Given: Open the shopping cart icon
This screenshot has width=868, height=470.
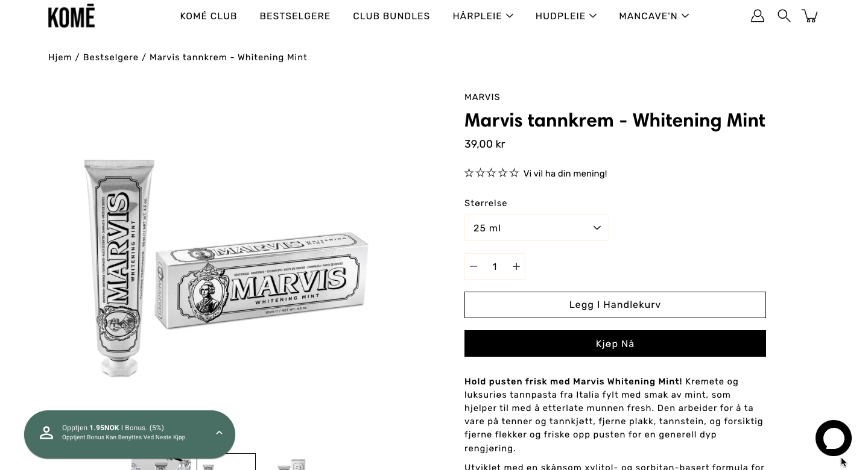Looking at the screenshot, I should click(x=810, y=16).
